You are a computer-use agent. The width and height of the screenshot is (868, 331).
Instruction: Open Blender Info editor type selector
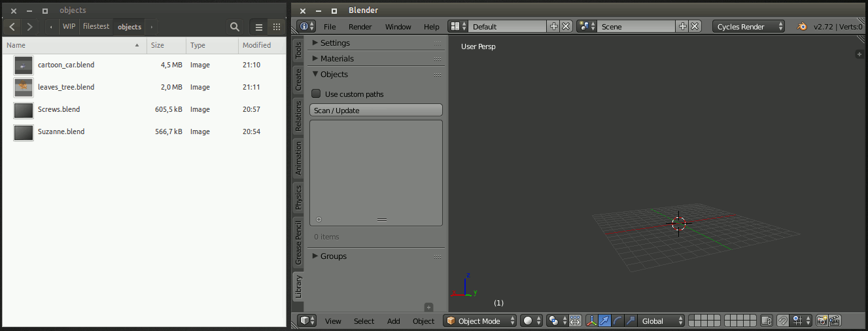pyautogui.click(x=306, y=26)
